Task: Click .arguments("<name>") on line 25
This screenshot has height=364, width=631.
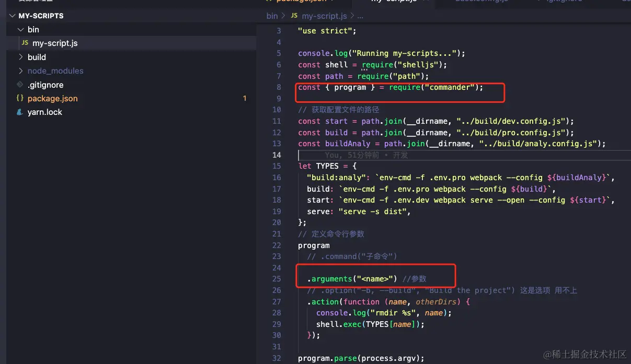Action: pos(352,279)
